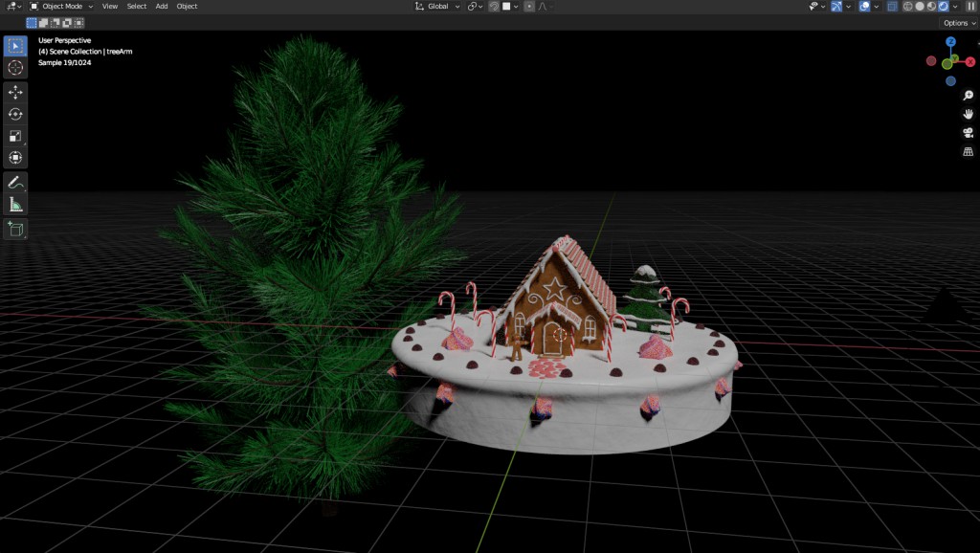Toggle the show gizmo button
Viewport: 980px width, 553px height.
(x=835, y=6)
